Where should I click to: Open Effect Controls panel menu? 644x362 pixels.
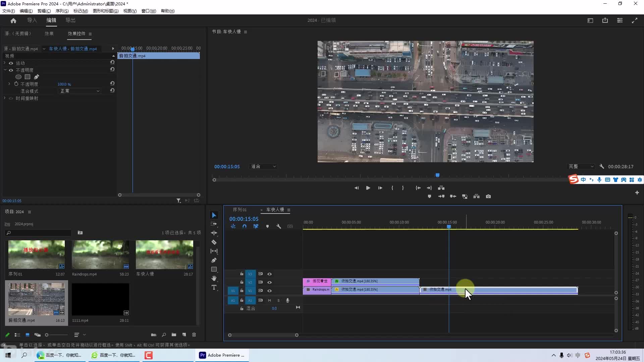click(x=90, y=34)
